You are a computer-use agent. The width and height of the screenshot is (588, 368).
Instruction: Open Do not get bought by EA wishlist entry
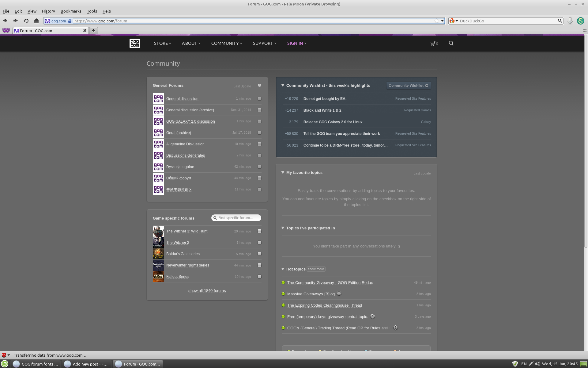325,99
